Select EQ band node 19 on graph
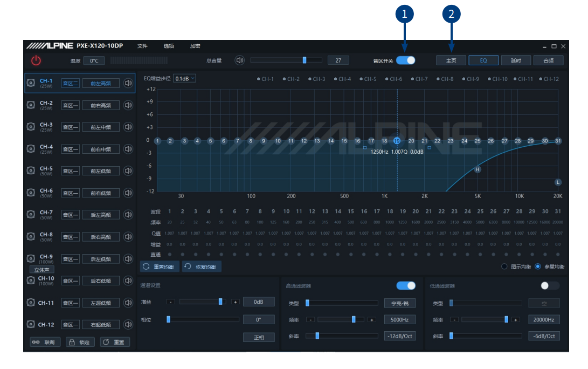 tap(397, 141)
